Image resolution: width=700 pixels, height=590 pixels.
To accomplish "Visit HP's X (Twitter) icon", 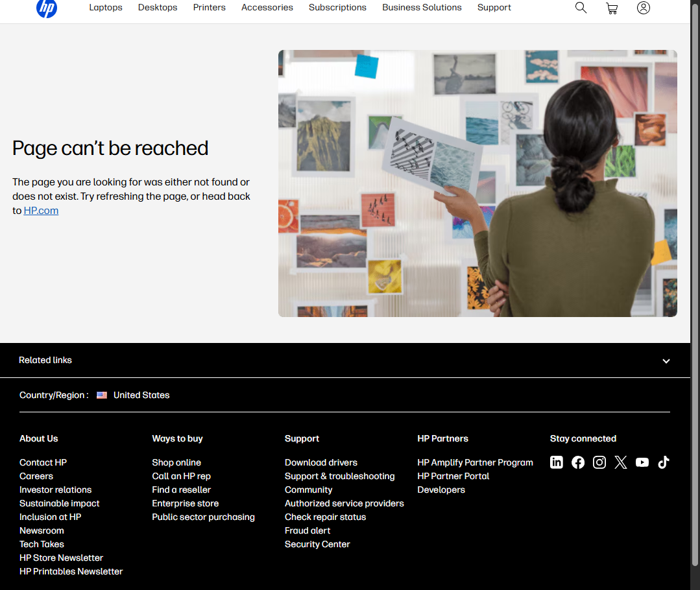I will coord(621,462).
